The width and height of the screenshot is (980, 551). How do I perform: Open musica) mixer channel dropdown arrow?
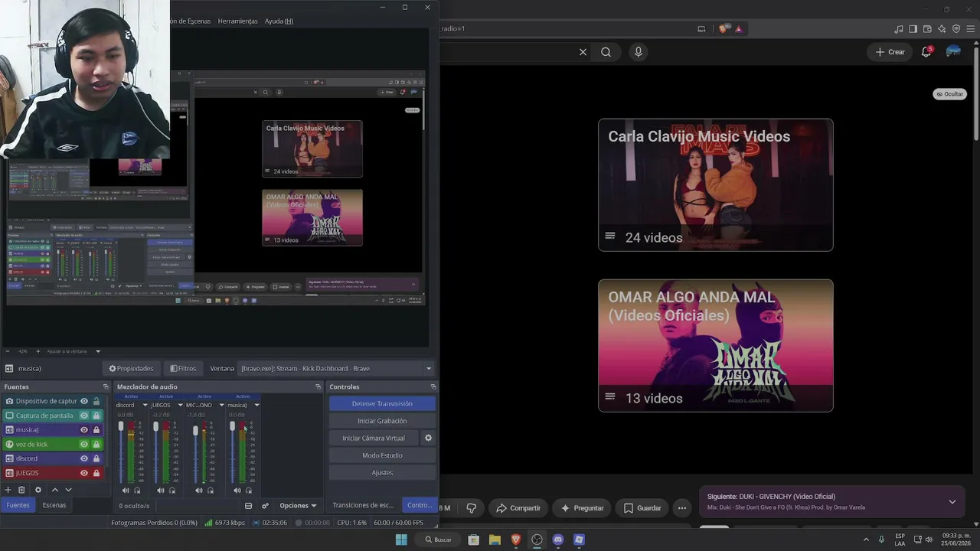coord(256,405)
